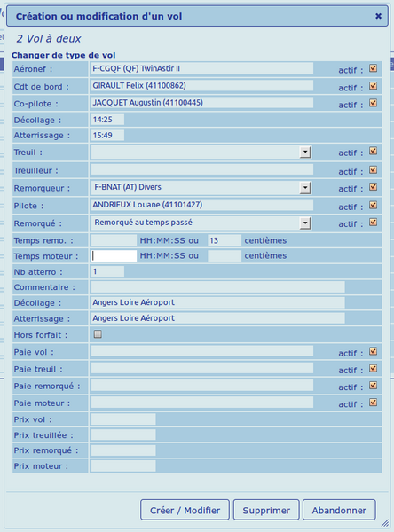This screenshot has height=532, width=394.
Task: Click the Paie vol field
Action: point(201,351)
